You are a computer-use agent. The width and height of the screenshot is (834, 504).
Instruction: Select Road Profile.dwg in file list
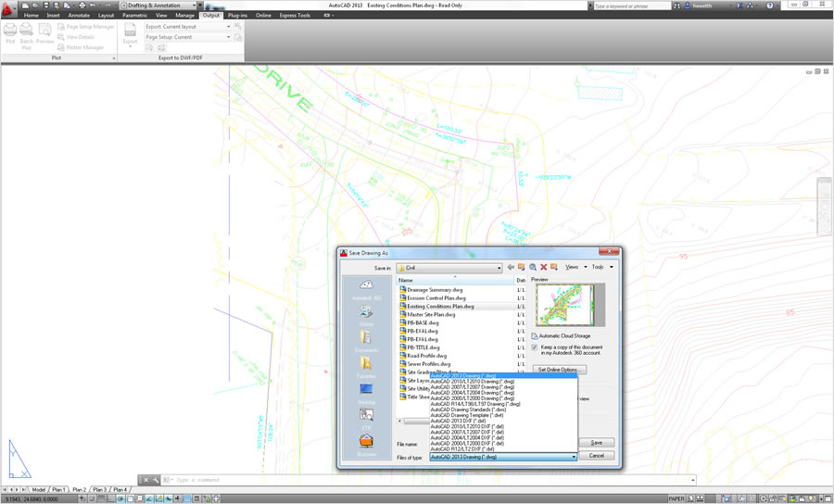coord(426,356)
